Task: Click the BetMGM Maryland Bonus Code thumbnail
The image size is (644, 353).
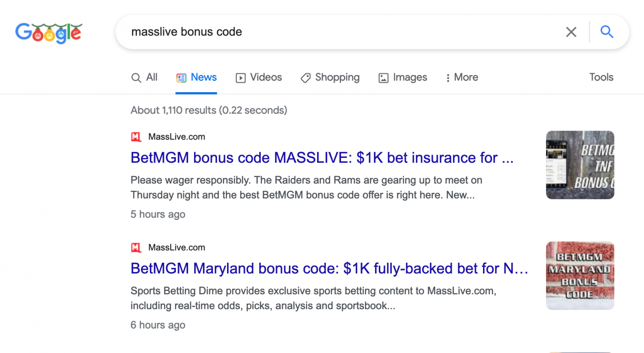Action: [580, 276]
